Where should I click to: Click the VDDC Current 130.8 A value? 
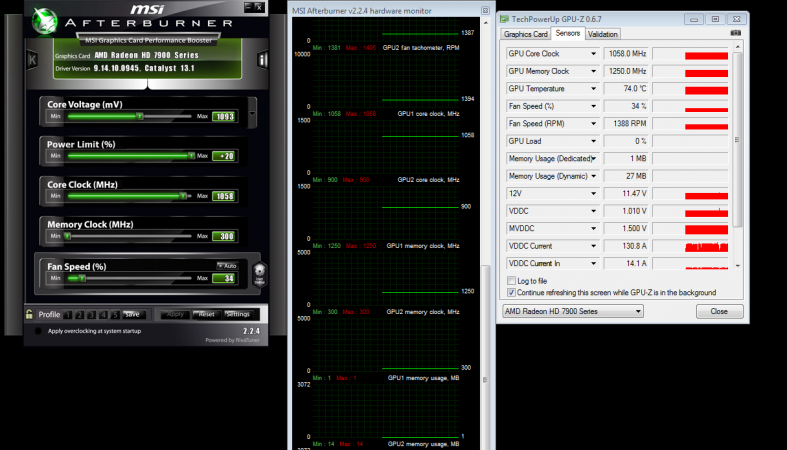[x=625, y=246]
